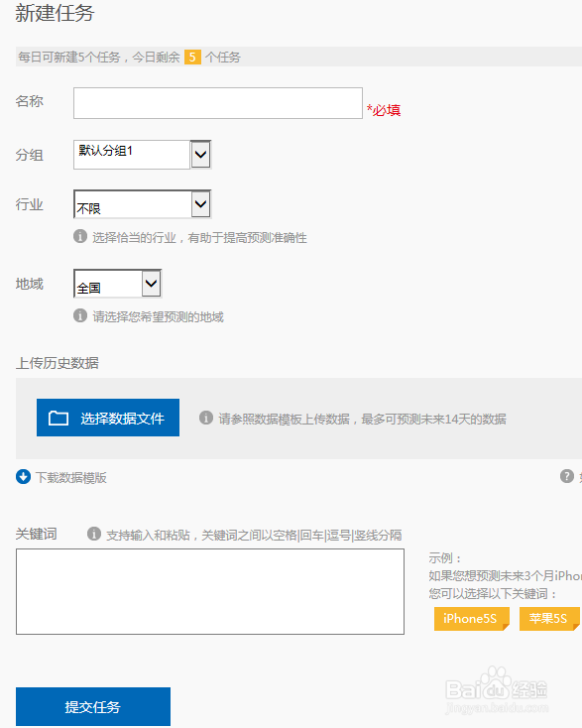This screenshot has height=728, width=582.
Task: Open the 下载数据模版 link
Action: [71, 478]
